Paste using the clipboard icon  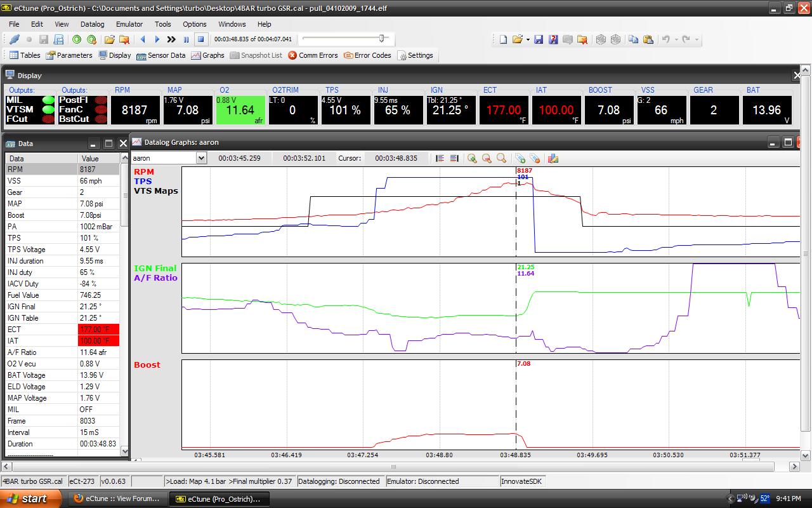648,39
